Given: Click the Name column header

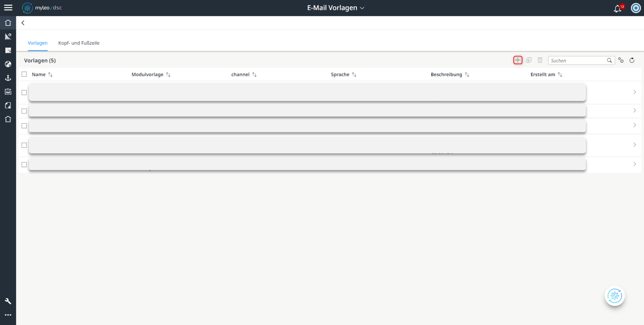Looking at the screenshot, I should coord(39,74).
